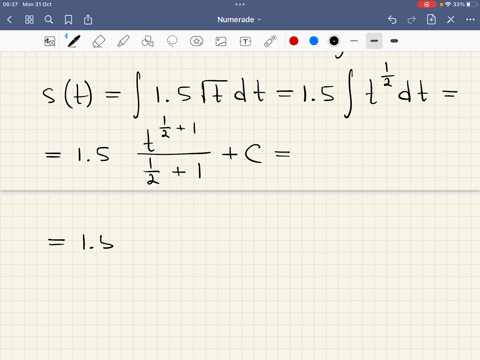
Task: Tap the screen recording indicator in status bar
Action: pyautogui.click(x=427, y=4)
